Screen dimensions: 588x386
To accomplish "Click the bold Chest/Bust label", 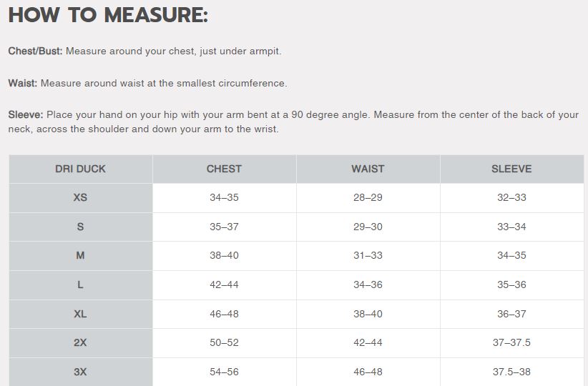I will 35,51.
